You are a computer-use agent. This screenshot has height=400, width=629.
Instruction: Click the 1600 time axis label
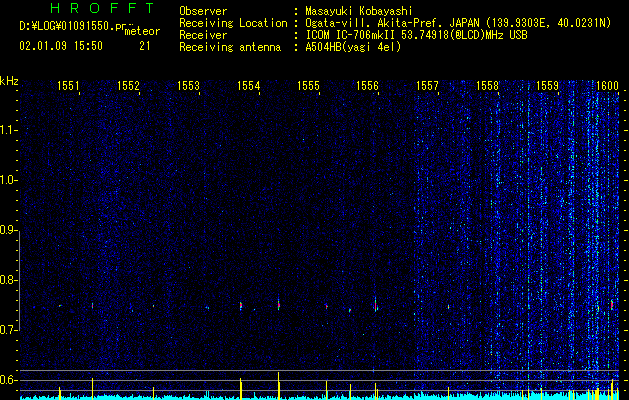tap(607, 85)
